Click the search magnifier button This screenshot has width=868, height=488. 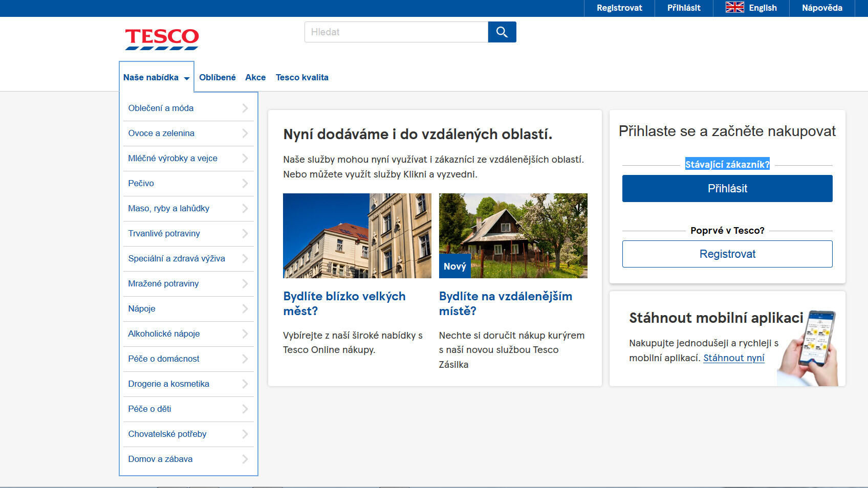tap(502, 32)
